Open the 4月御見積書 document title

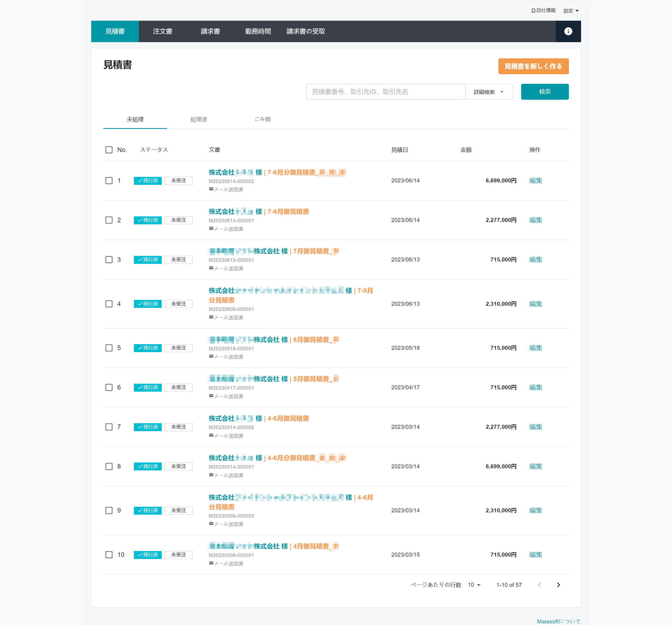point(315,547)
